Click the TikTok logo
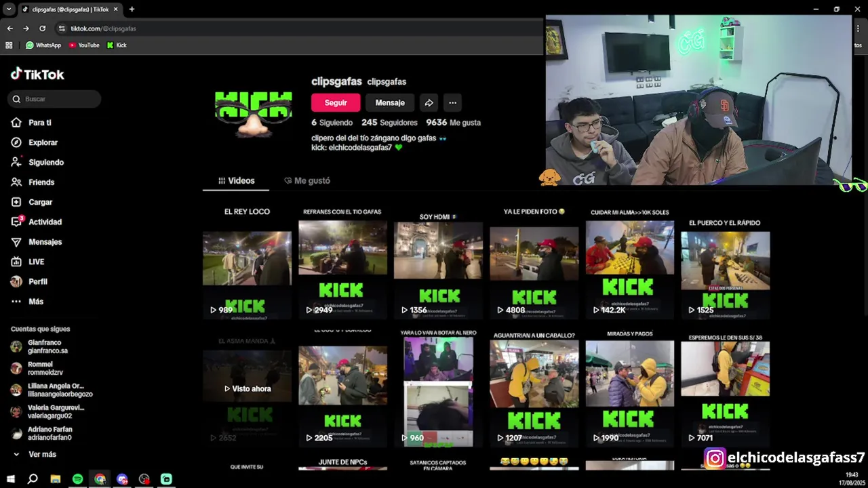This screenshot has width=868, height=488. pyautogui.click(x=37, y=75)
